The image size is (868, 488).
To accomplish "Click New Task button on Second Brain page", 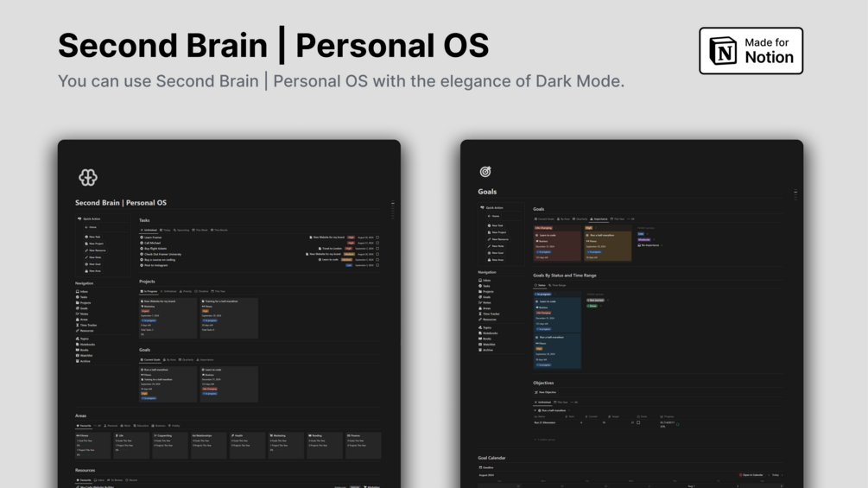I will [x=92, y=237].
